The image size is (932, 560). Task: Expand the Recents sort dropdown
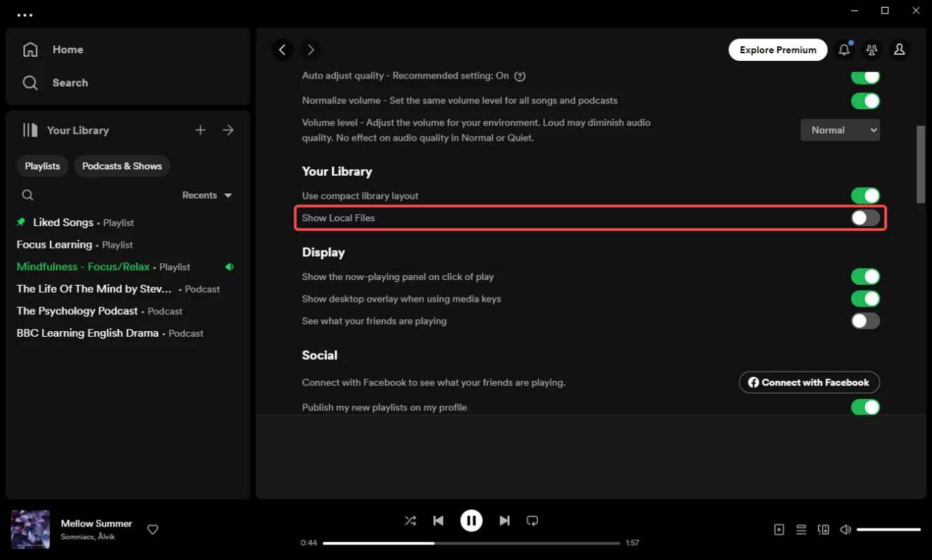207,195
